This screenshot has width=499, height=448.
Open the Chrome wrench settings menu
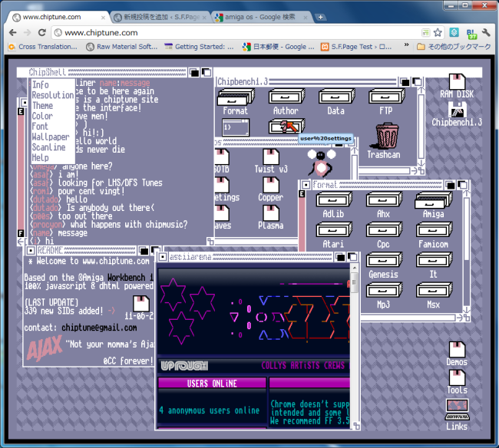(x=485, y=33)
